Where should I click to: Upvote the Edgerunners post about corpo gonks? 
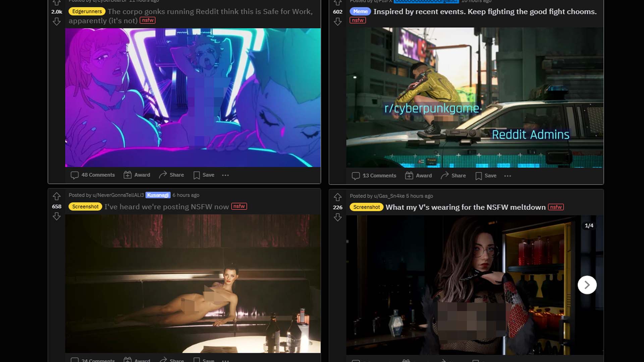click(x=56, y=3)
